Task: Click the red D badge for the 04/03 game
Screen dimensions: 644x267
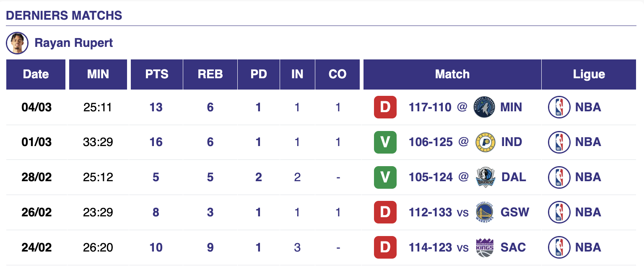Action: pyautogui.click(x=385, y=108)
